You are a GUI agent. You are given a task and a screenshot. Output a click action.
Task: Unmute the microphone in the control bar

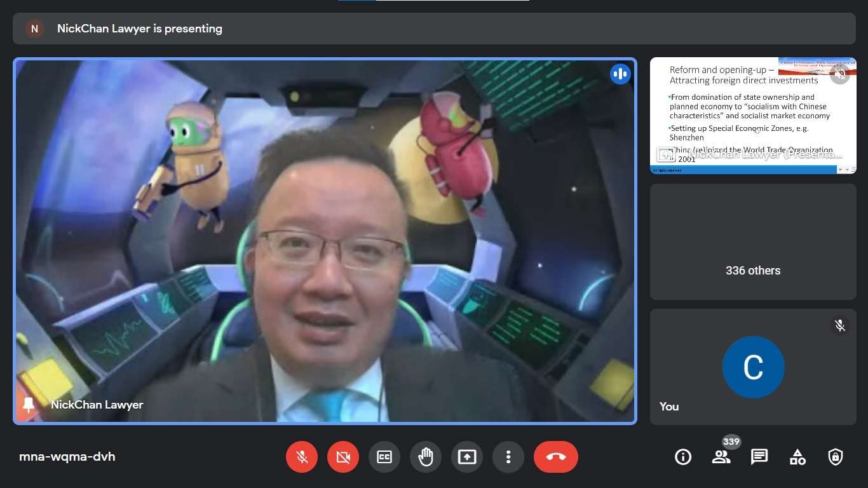tap(302, 457)
